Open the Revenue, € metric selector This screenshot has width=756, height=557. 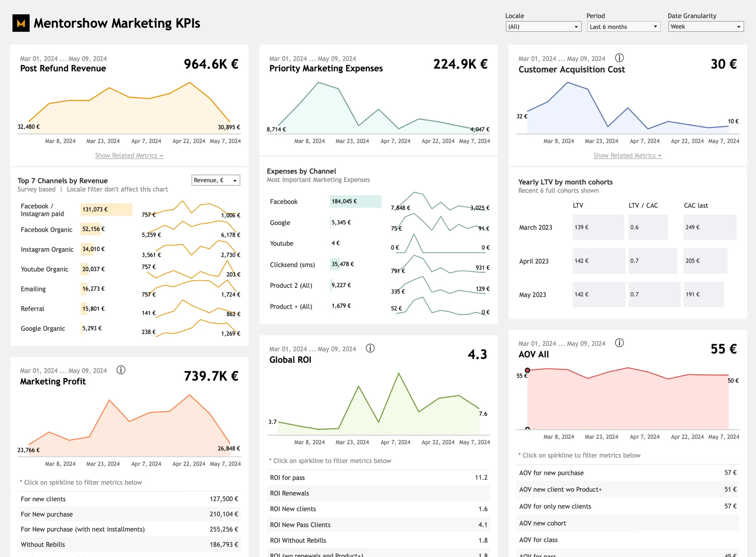click(x=216, y=180)
